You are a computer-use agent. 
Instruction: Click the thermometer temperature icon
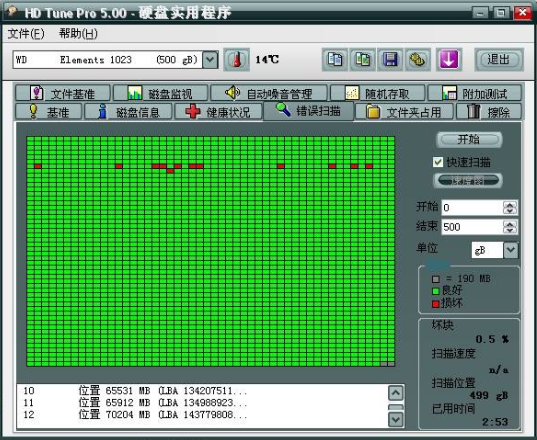click(x=236, y=60)
